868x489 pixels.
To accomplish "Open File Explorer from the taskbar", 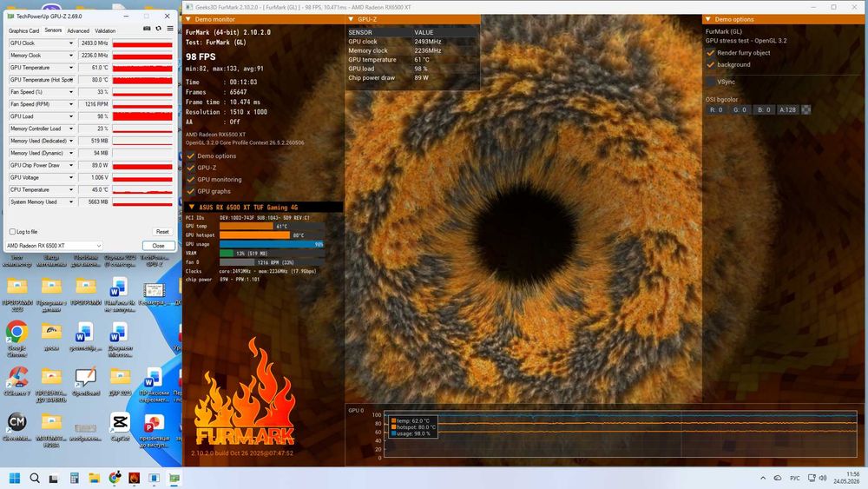I will coord(94,478).
